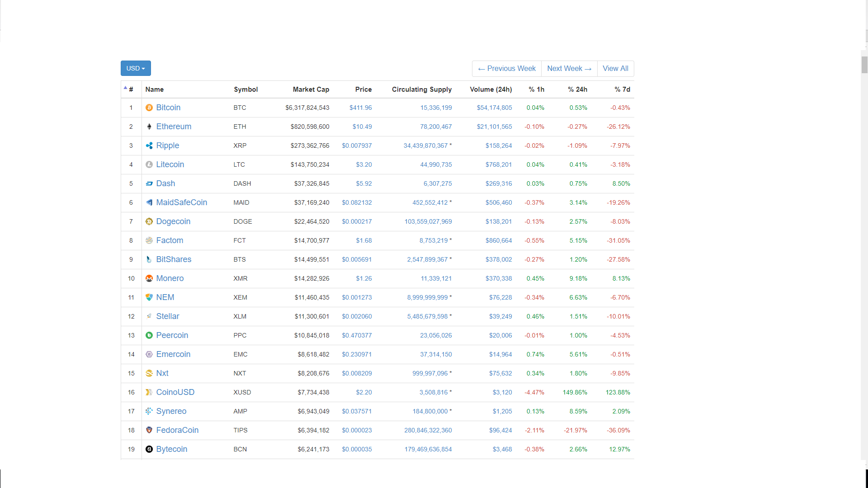Sort by % 7d column header

coord(623,89)
